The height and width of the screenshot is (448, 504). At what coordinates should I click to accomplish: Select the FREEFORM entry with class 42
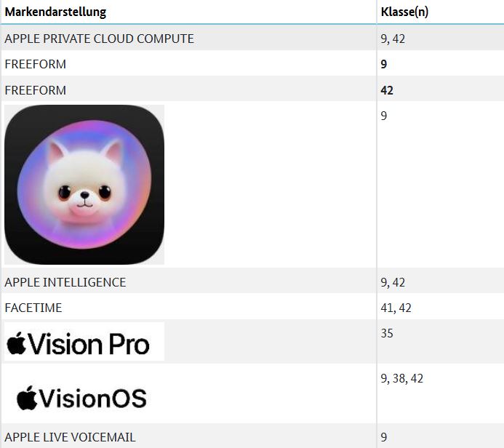point(36,90)
